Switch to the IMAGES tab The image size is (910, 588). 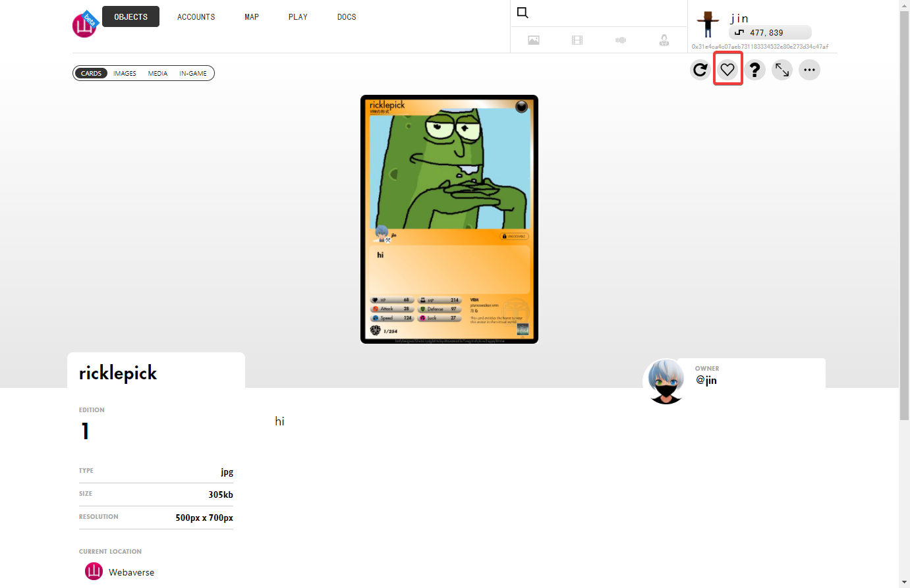pos(125,73)
